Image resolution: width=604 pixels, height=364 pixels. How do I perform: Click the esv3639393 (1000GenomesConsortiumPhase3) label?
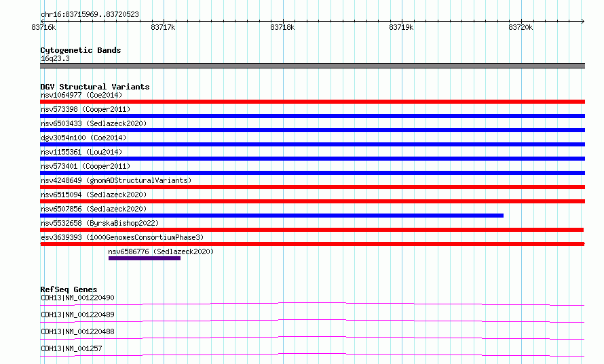(122, 237)
